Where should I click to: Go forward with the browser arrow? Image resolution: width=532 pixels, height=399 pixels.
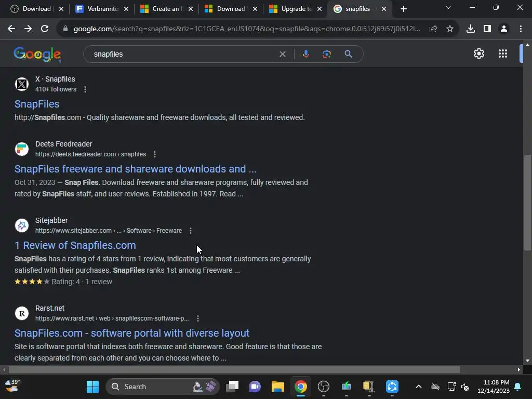point(28,29)
